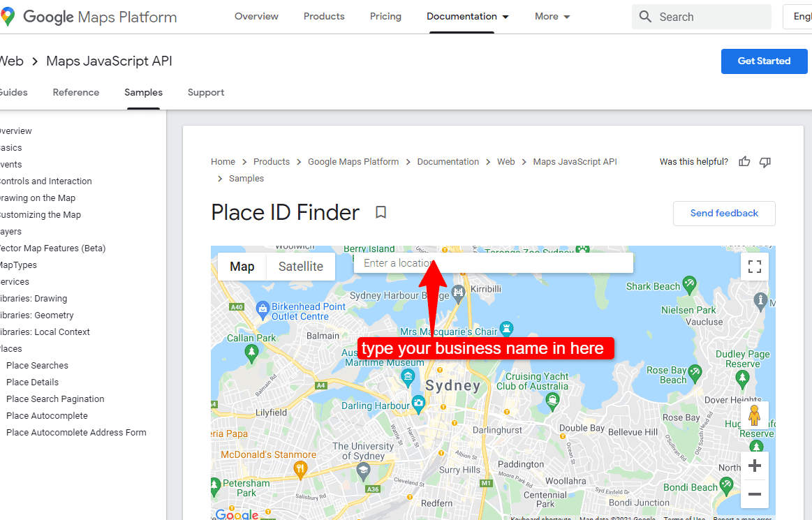Click the Shark Beach marker
The width and height of the screenshot is (812, 520).
pos(689,284)
